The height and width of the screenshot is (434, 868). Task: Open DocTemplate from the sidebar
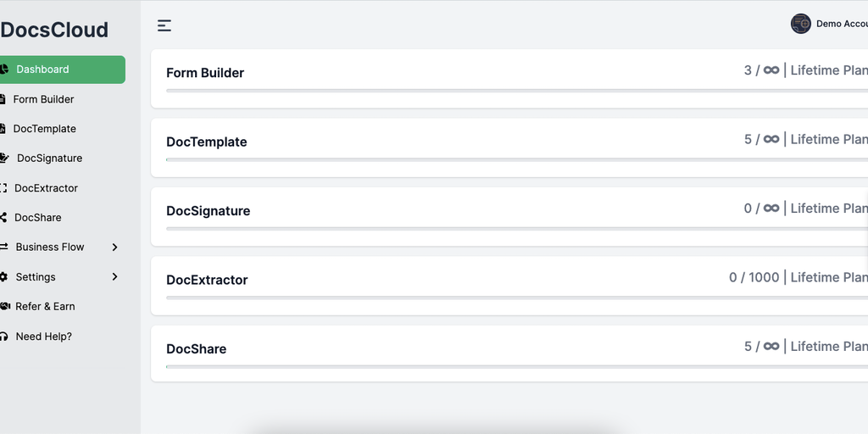pos(44,129)
